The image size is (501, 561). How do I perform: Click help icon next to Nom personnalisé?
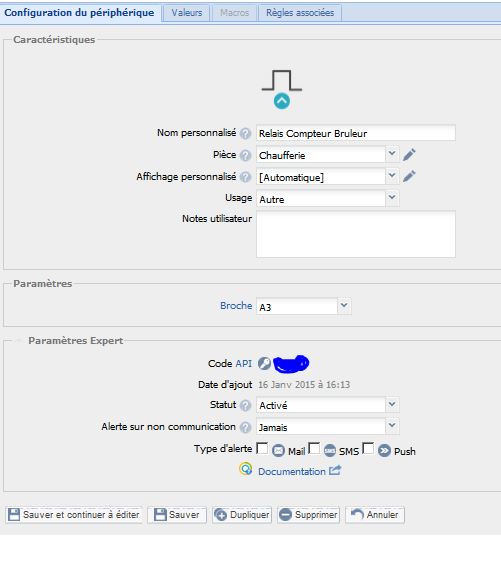click(245, 133)
